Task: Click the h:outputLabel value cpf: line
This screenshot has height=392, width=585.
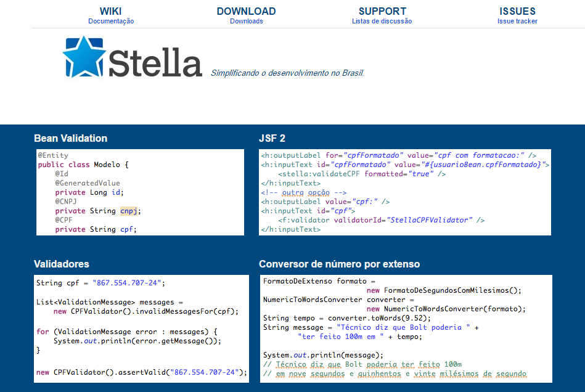Action: 325,202
